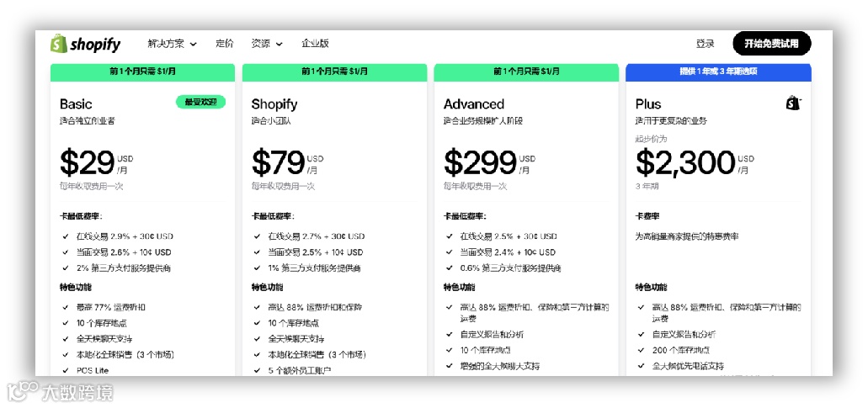The width and height of the screenshot is (868, 408).
Task: Click 增强的全天候聊天支持 feature
Action: (x=500, y=366)
